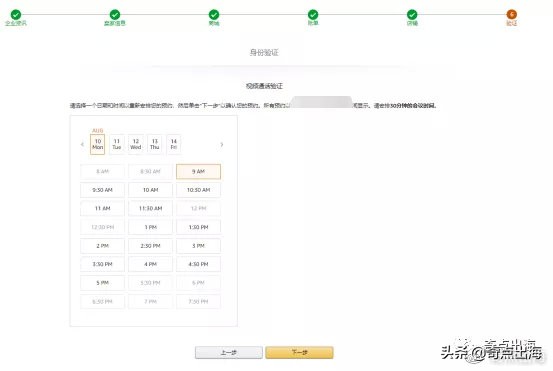Pick the highlighted 9 AM slot
This screenshot has height=371, width=553.
point(199,171)
